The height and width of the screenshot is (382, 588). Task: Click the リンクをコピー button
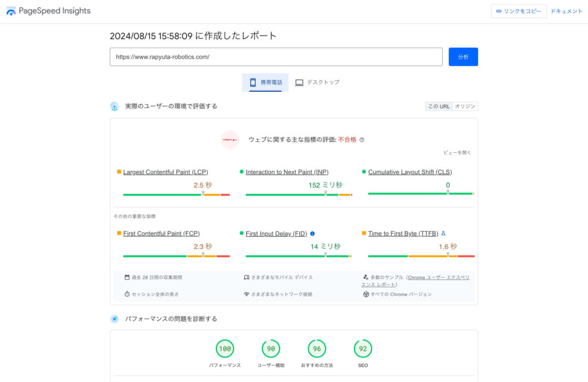tap(519, 11)
